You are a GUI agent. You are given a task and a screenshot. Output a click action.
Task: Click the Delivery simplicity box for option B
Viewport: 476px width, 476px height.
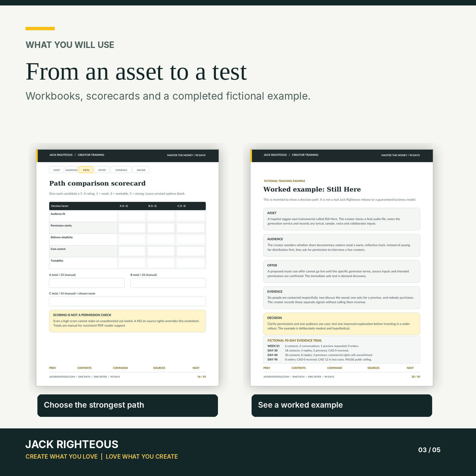click(x=161, y=240)
